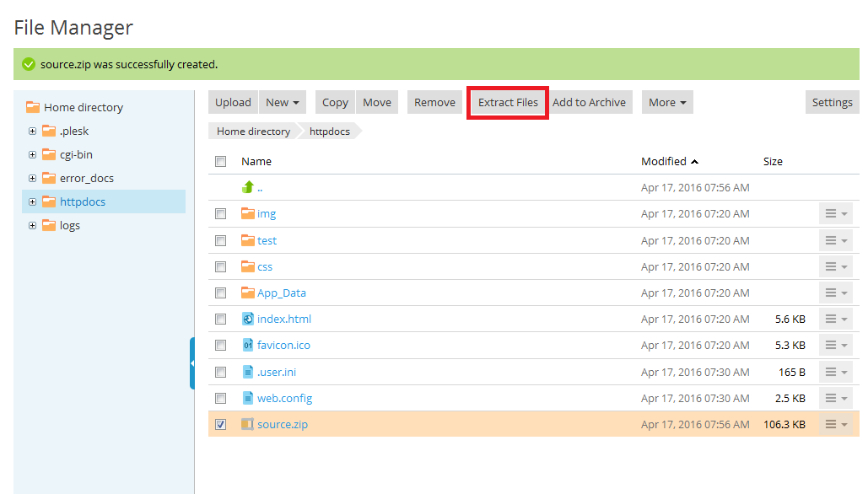Check the box for web.config

click(x=221, y=398)
